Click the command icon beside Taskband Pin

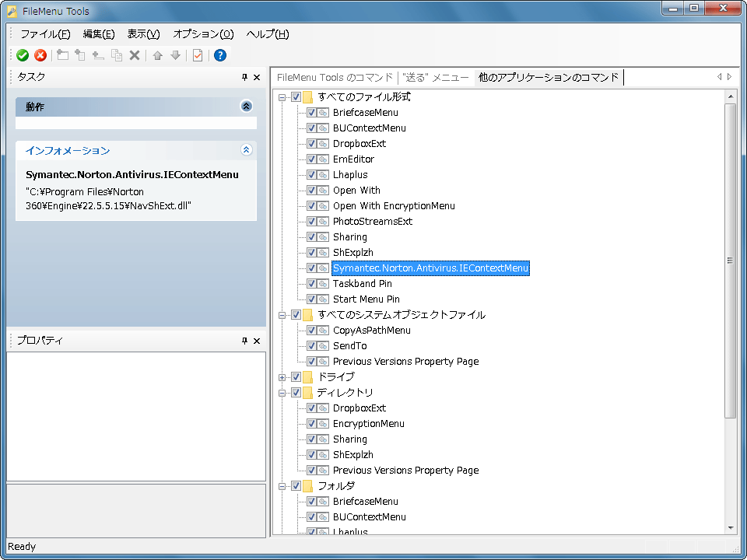pyautogui.click(x=323, y=284)
